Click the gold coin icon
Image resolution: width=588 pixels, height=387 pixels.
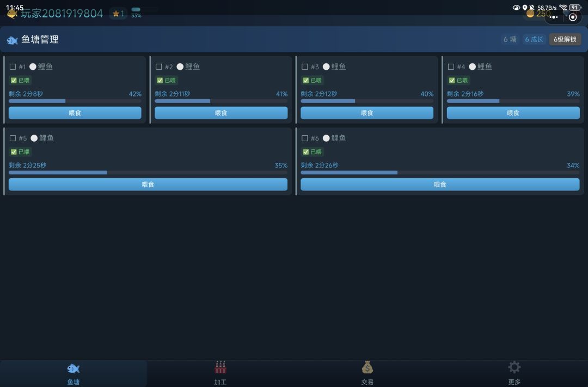530,14
